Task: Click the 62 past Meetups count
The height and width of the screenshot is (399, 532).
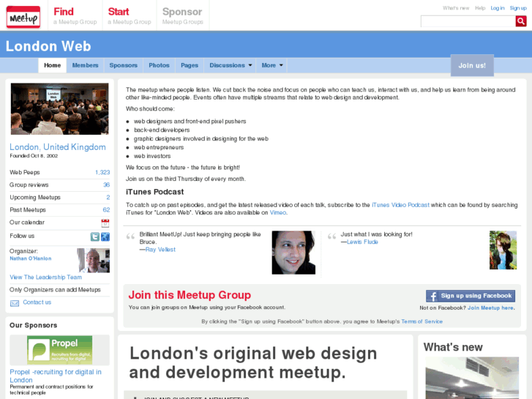Action: 106,210
